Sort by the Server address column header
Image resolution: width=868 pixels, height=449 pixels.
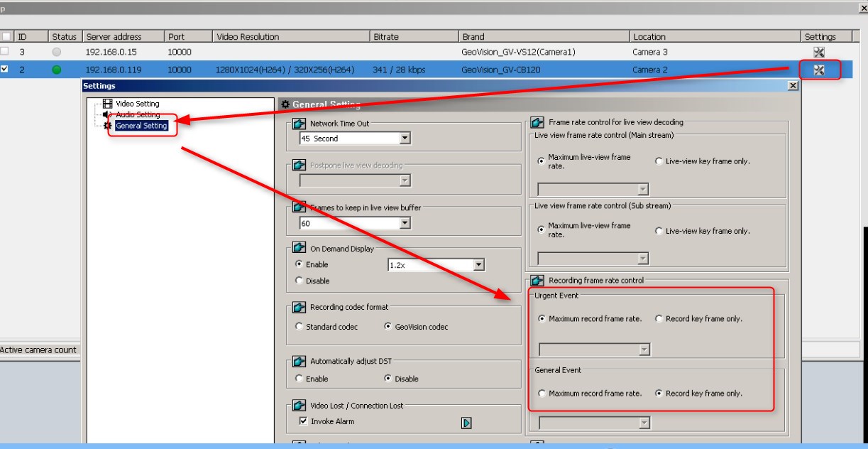pyautogui.click(x=123, y=37)
